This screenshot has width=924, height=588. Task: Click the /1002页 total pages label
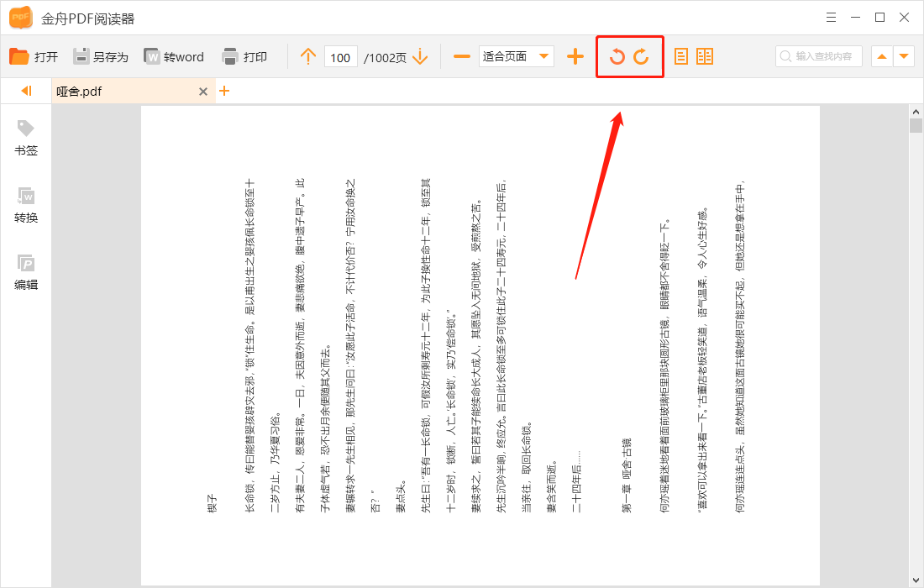(x=385, y=58)
